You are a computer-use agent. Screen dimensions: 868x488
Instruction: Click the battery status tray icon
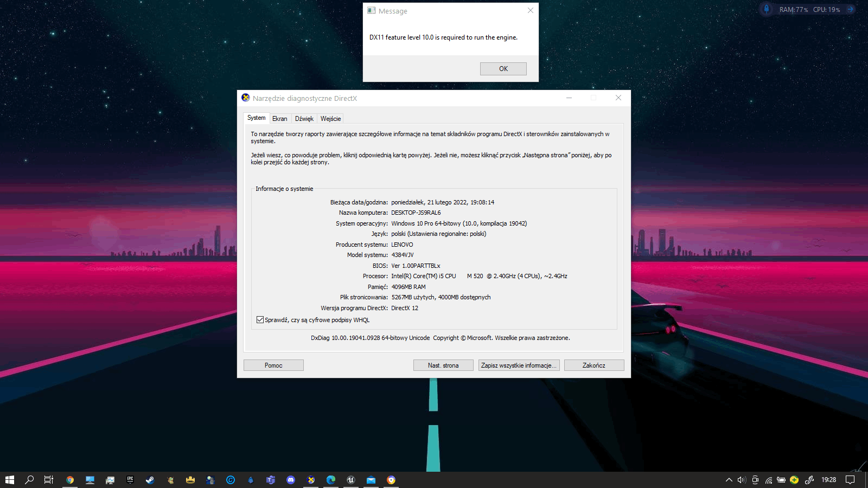coord(781,480)
